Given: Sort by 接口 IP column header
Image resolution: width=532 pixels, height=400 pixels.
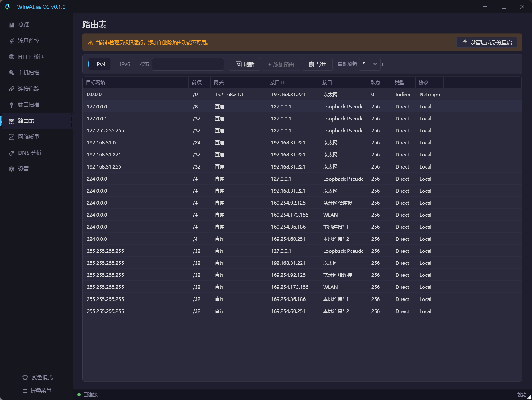Looking at the screenshot, I should click(293, 82).
